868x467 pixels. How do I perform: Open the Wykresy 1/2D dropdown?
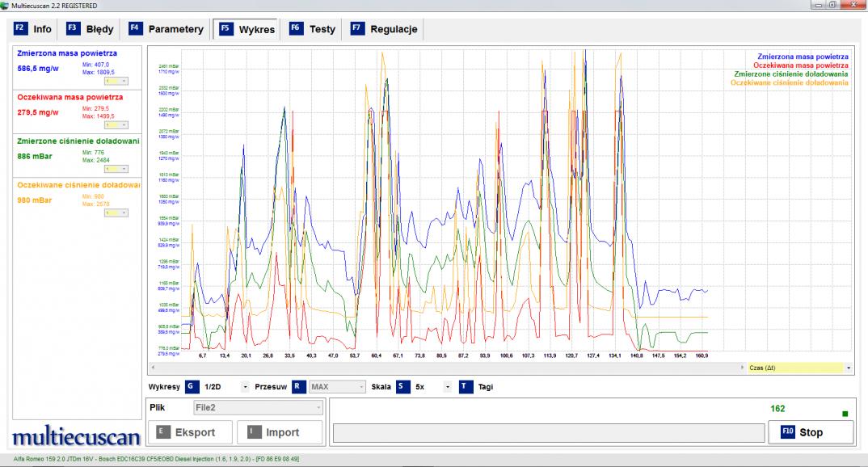pyautogui.click(x=245, y=387)
